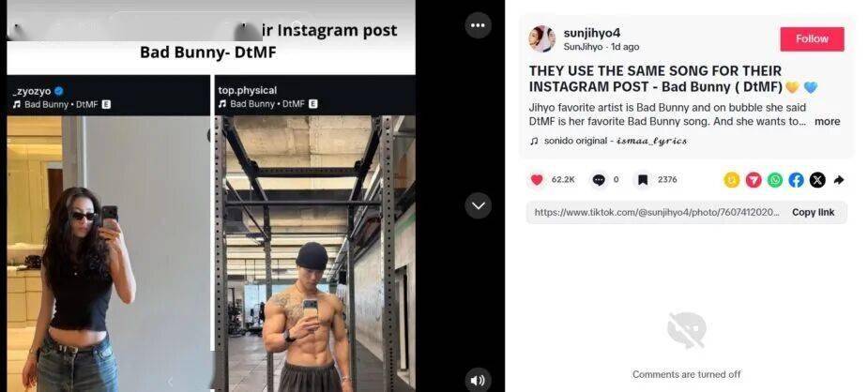Open the three-dot more options menu

click(x=478, y=25)
